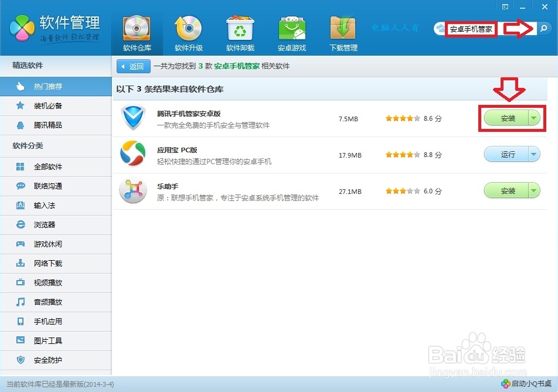Viewport: 558px width, 392px height.
Task: Select 全部软件 category
Action: pyautogui.click(x=56, y=167)
